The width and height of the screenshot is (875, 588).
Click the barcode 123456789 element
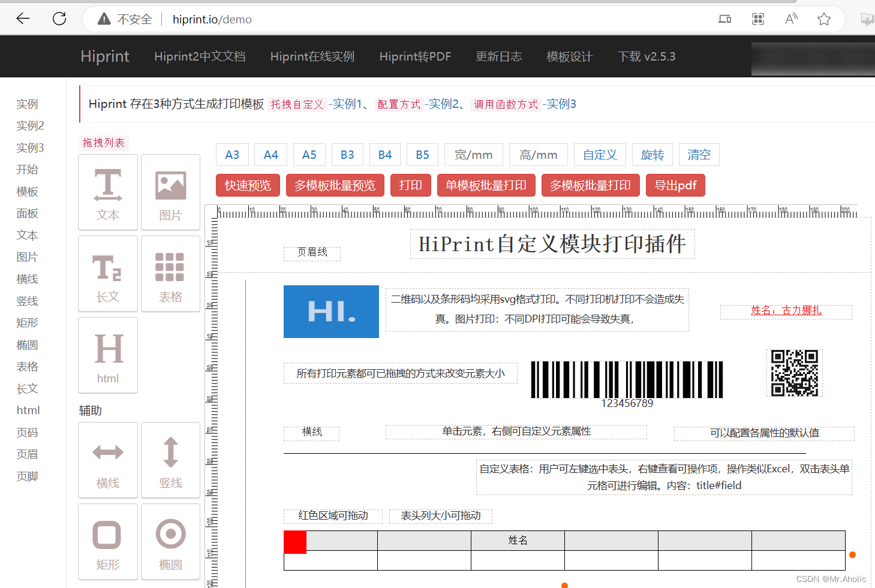tap(627, 384)
